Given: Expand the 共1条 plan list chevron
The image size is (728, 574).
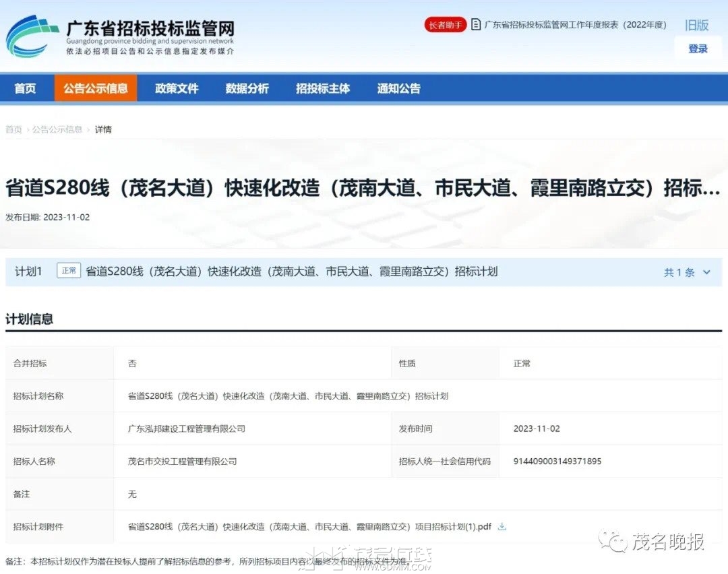Looking at the screenshot, I should 706,272.
